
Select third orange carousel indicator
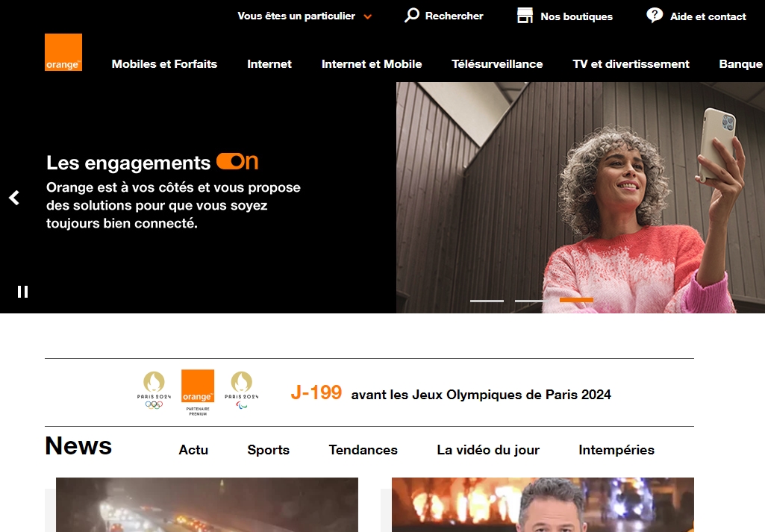tap(576, 300)
